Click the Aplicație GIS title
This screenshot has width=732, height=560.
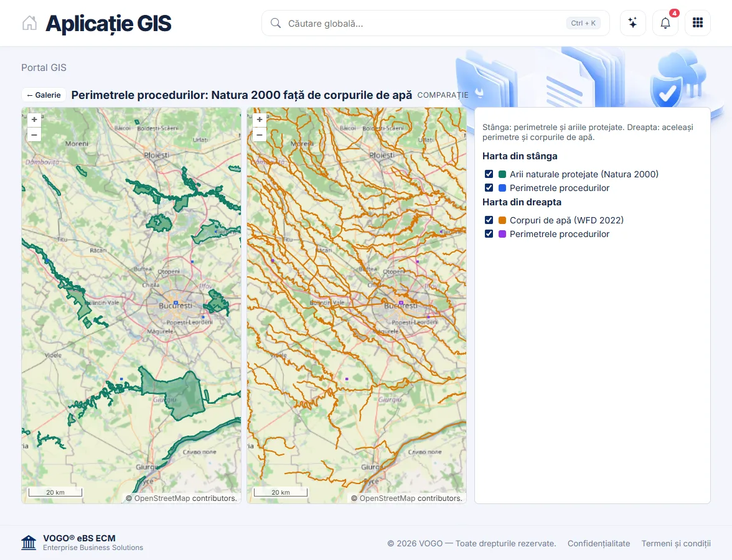(x=108, y=24)
